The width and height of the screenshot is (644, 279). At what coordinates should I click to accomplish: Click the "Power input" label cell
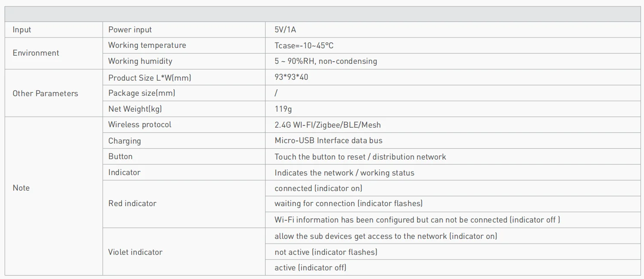click(x=130, y=30)
